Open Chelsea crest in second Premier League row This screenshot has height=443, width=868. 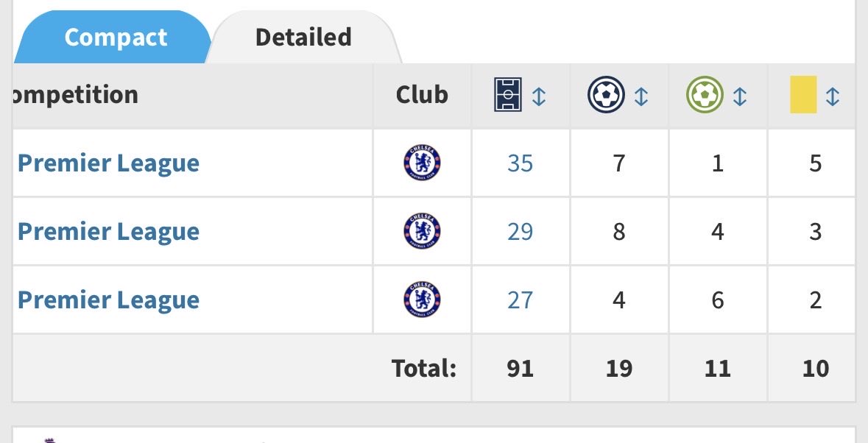423,230
